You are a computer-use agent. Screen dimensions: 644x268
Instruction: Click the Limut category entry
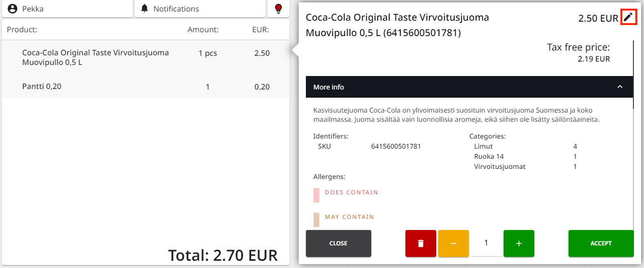(x=483, y=146)
